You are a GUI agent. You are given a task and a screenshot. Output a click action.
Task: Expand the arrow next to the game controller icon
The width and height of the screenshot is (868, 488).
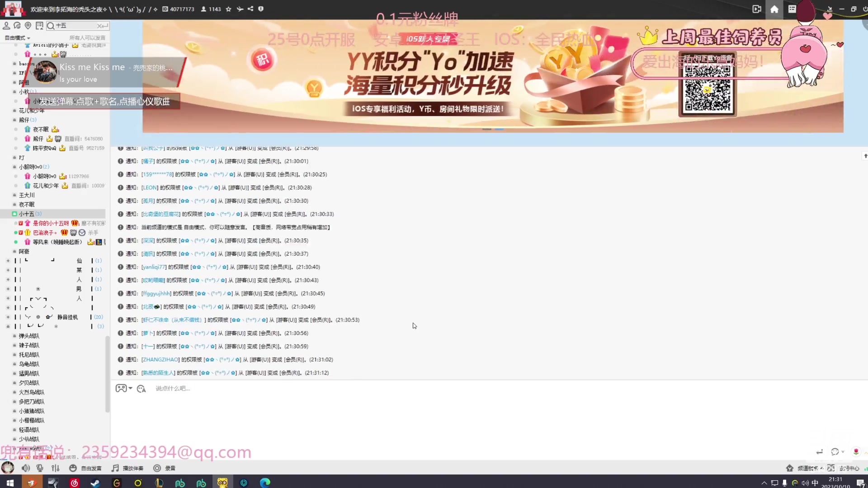click(130, 388)
